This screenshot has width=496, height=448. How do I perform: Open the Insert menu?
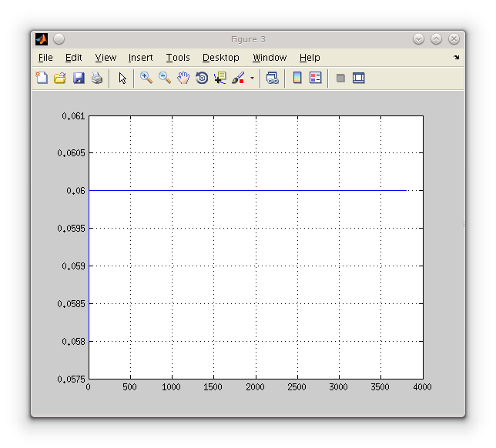point(140,58)
